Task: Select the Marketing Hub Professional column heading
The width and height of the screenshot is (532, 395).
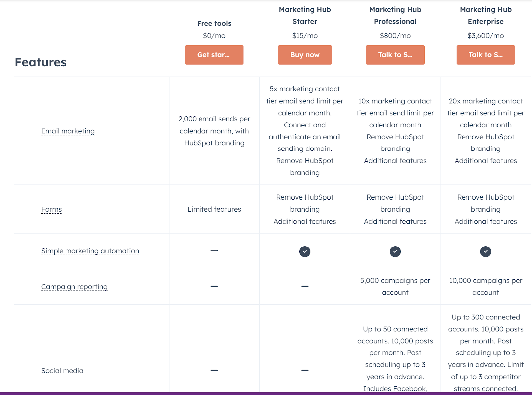Action: coord(395,15)
